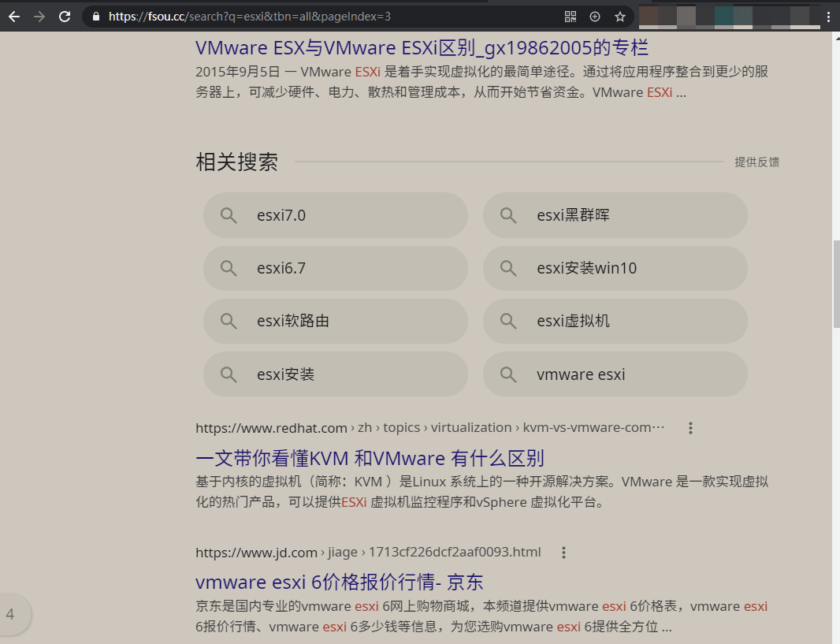840x644 pixels.
Task: Open the three-dot options beside the redhat.com result
Action: [x=690, y=427]
